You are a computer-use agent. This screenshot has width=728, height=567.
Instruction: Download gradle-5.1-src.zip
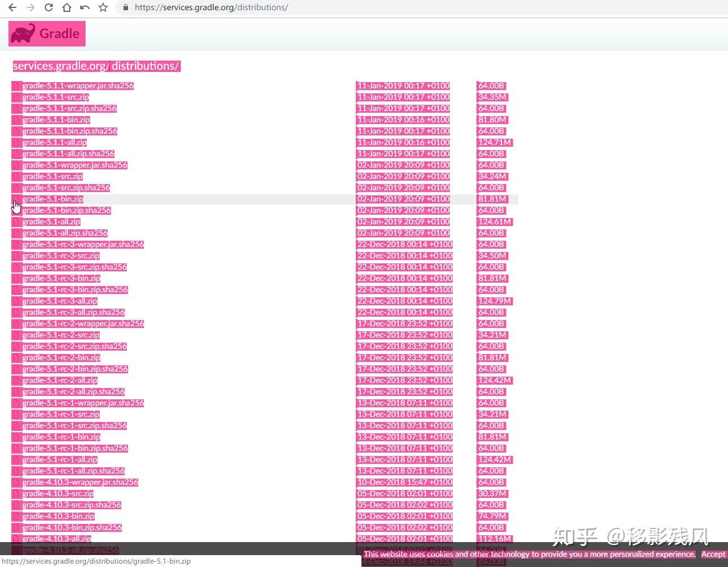pyautogui.click(x=53, y=177)
